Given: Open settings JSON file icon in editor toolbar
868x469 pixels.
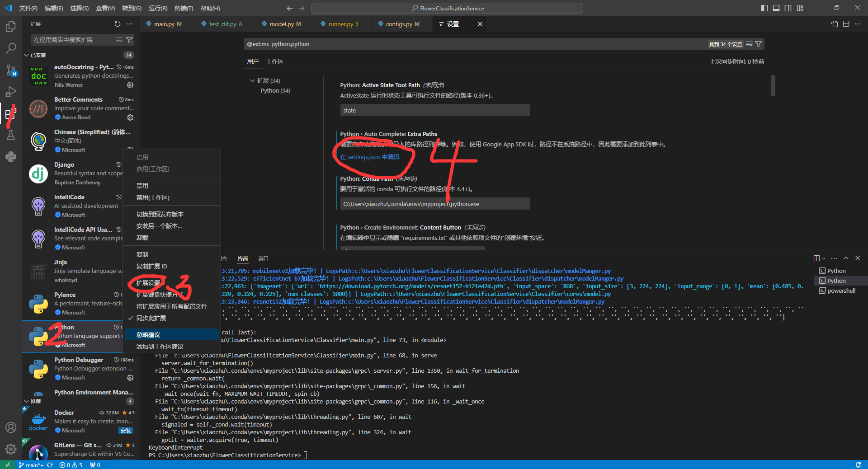Looking at the screenshot, I should point(835,24).
